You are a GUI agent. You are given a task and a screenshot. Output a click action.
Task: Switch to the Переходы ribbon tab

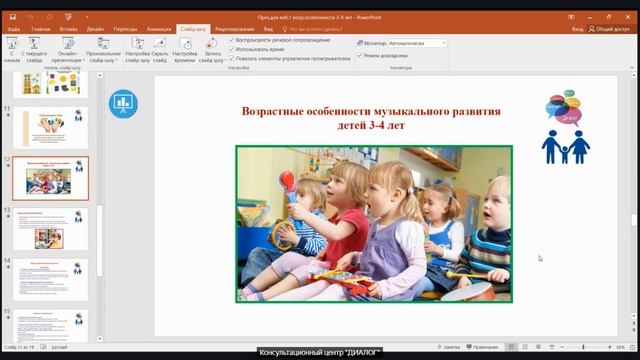[x=125, y=29]
